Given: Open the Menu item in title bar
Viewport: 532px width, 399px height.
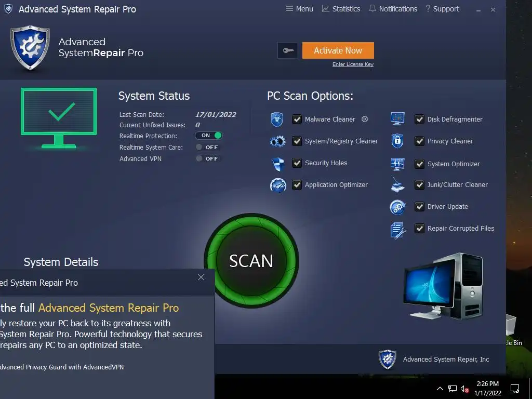Looking at the screenshot, I should coord(299,9).
